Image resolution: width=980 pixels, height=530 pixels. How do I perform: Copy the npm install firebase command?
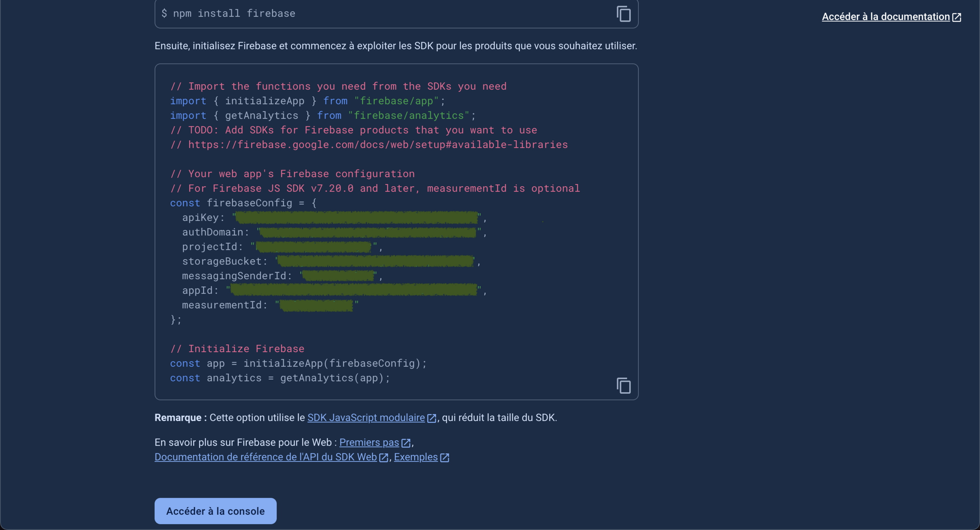[623, 14]
